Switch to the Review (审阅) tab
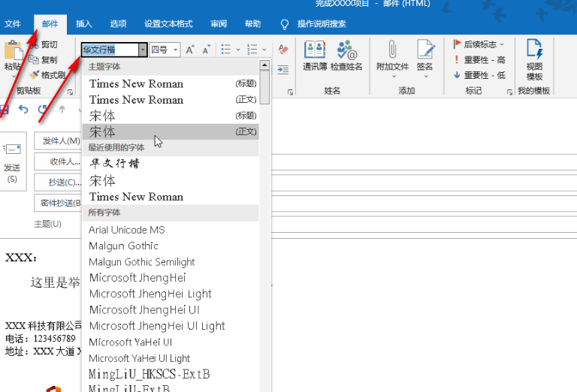 click(x=219, y=24)
